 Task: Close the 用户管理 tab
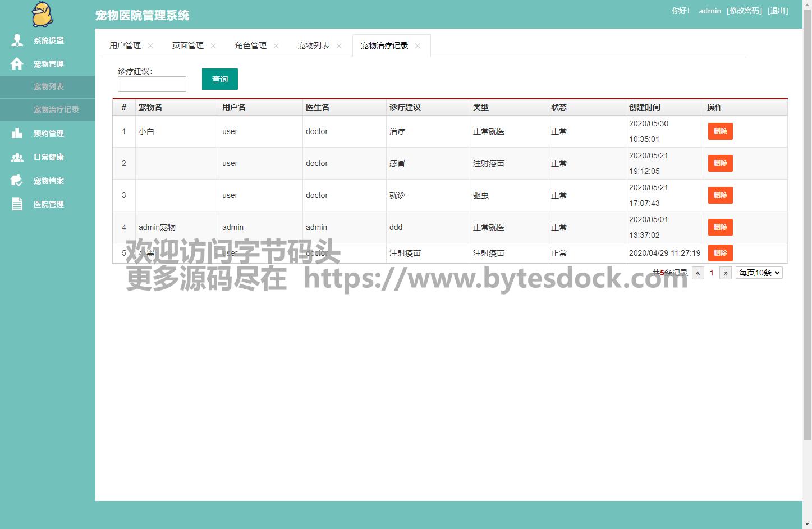[x=150, y=46]
